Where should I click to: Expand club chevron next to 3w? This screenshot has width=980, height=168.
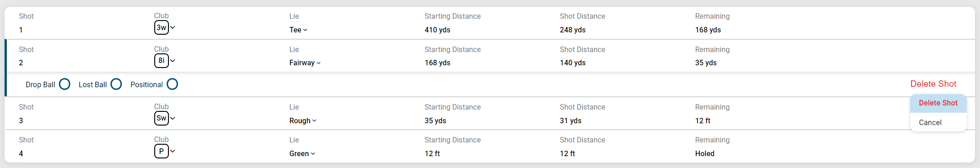point(173,27)
